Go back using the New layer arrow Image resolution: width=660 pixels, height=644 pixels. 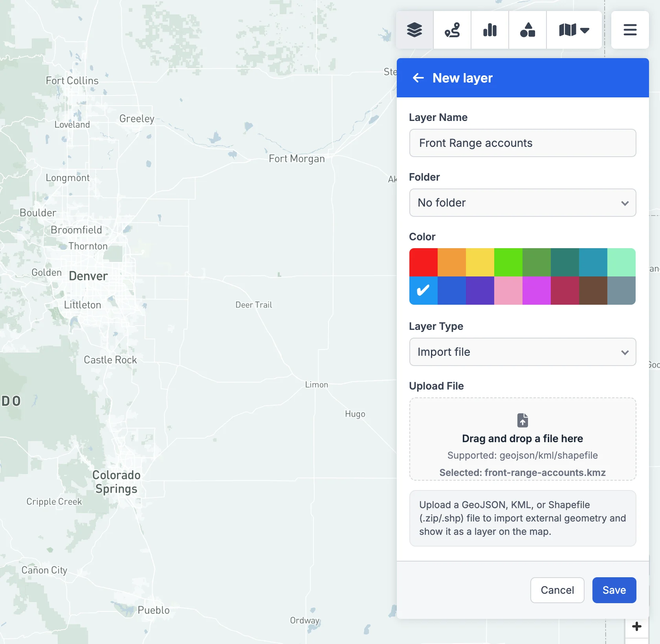[418, 78]
